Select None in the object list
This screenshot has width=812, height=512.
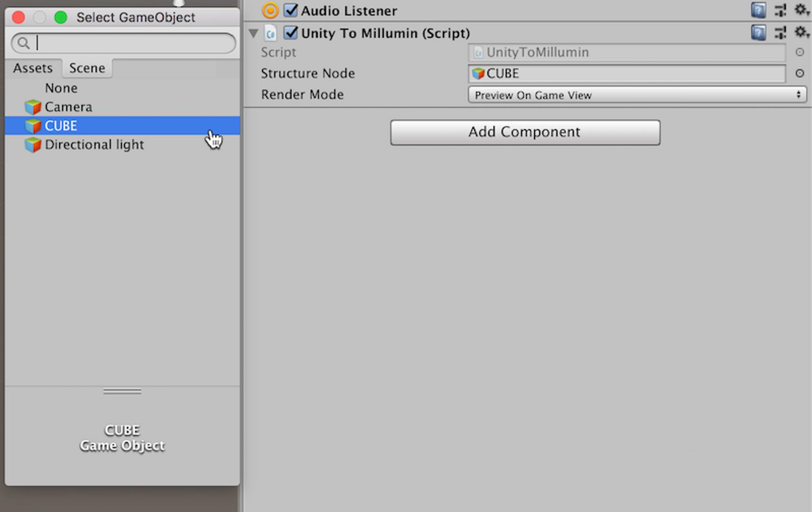[122, 88]
